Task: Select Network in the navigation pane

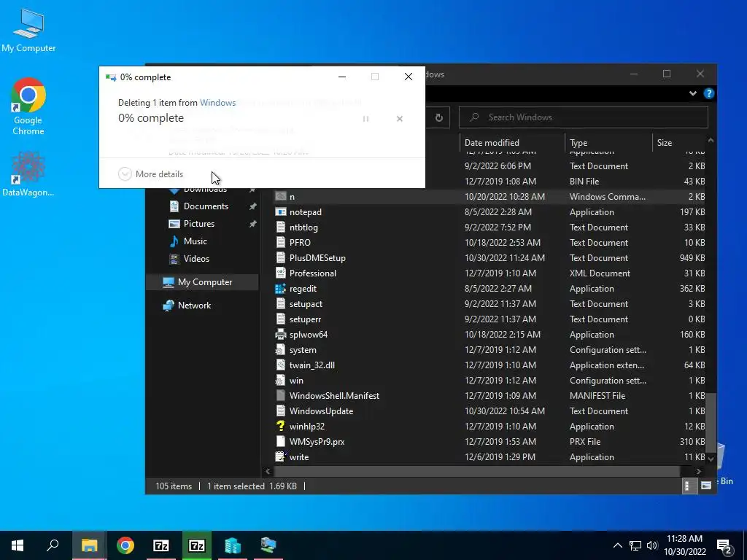Action: [x=194, y=306]
